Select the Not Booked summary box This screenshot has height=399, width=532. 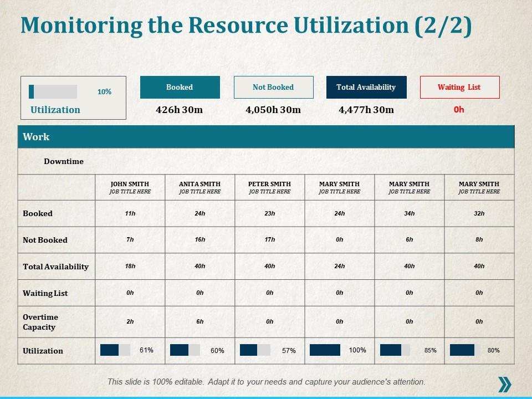pos(273,88)
